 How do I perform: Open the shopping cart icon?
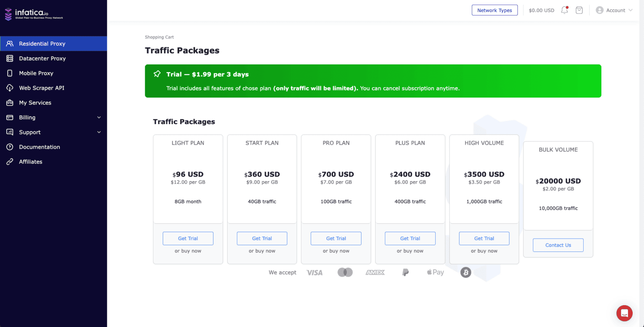tap(579, 10)
